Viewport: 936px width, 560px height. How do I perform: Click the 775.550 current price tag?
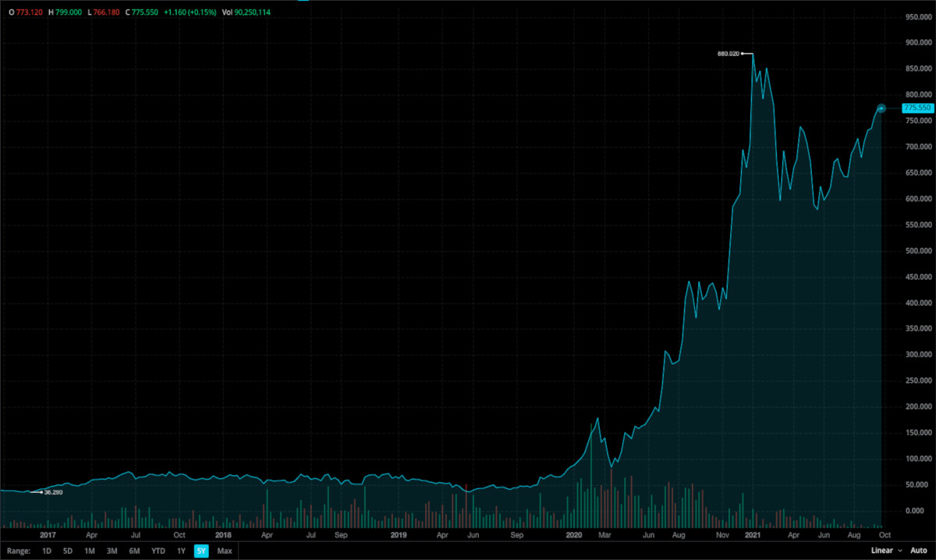917,108
